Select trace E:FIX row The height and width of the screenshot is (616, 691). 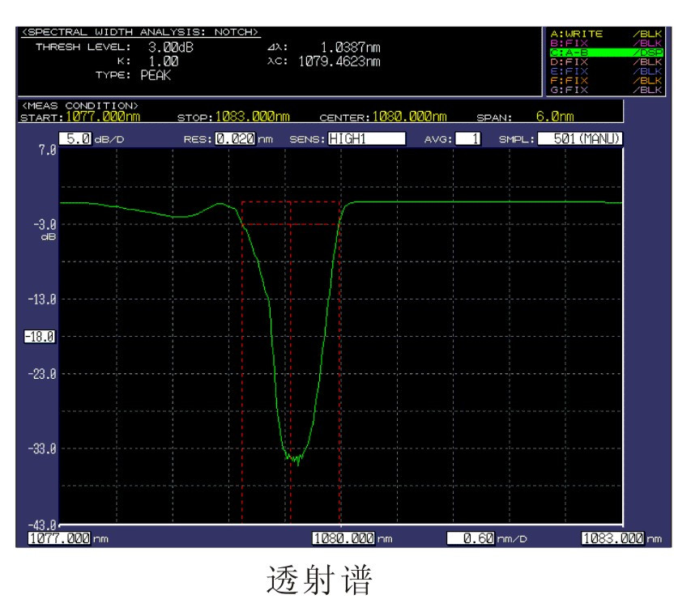[606, 71]
